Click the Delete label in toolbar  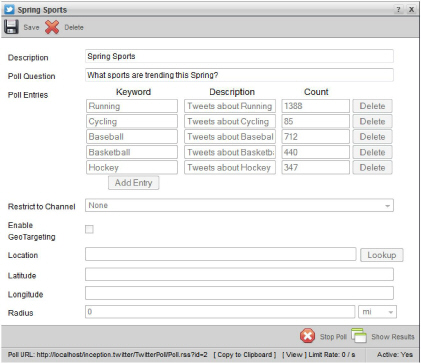point(74,27)
